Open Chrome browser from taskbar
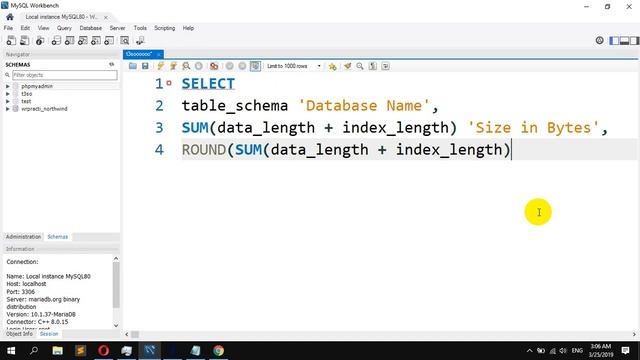 coord(218,351)
